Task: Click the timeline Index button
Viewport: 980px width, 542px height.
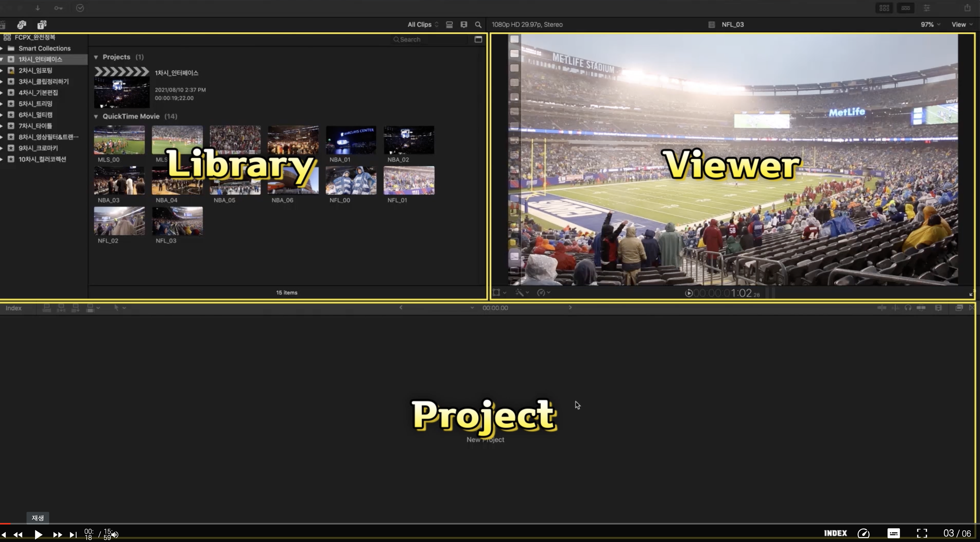Action: [13, 308]
